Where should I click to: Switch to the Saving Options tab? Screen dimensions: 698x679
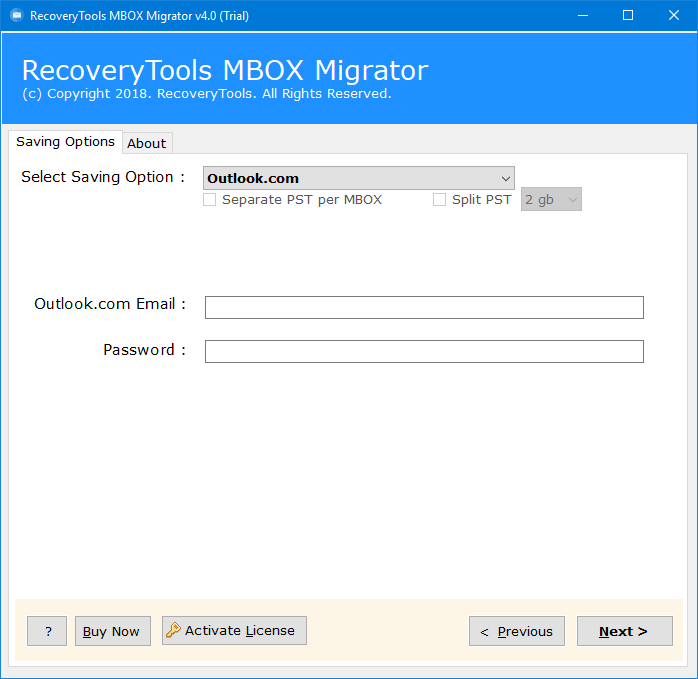point(65,142)
